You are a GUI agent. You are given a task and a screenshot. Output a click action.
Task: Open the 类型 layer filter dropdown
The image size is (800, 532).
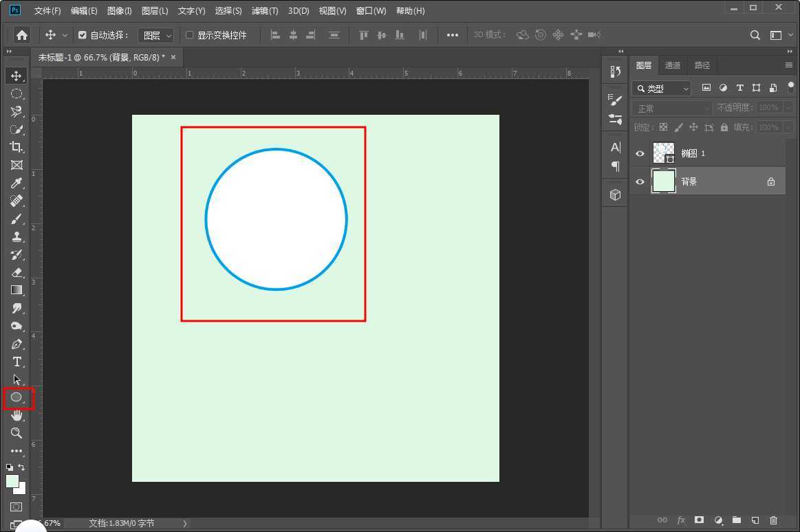point(661,88)
